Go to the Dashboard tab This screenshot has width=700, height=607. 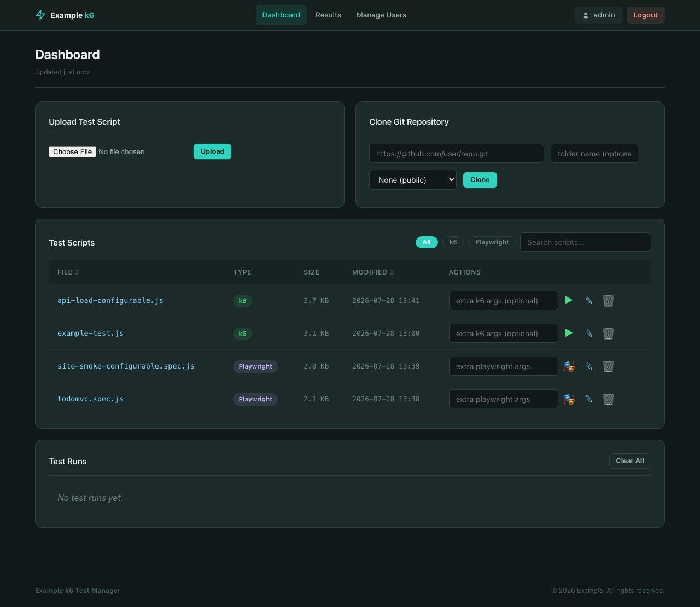[x=281, y=15]
